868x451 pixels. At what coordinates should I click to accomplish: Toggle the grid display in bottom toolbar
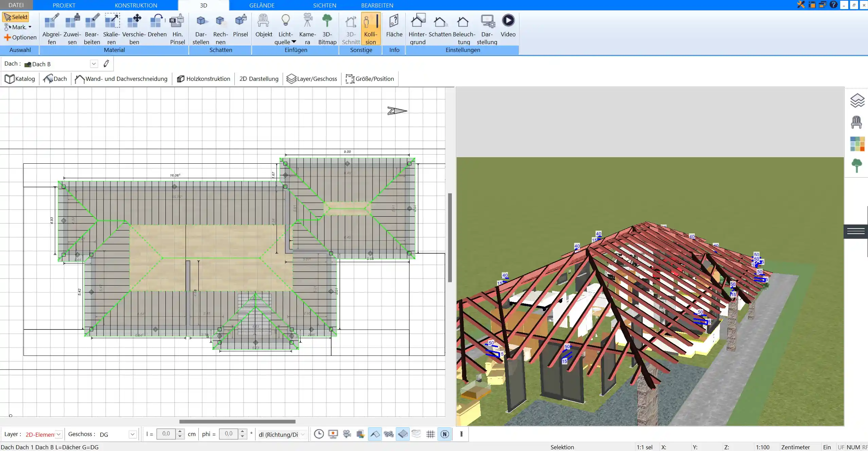430,434
